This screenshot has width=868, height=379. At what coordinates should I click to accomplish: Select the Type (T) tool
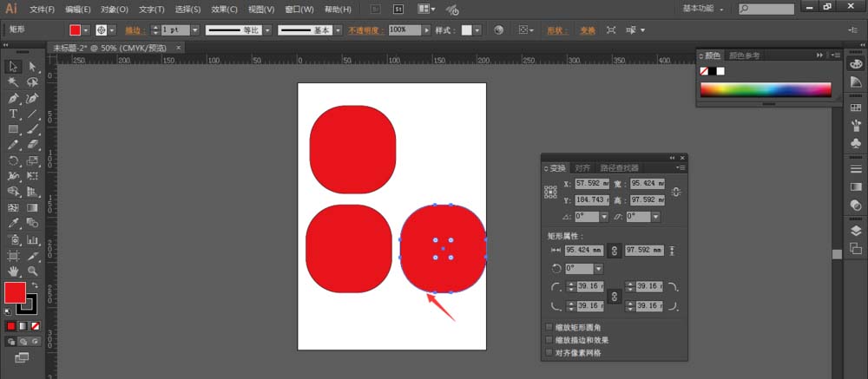click(x=13, y=114)
